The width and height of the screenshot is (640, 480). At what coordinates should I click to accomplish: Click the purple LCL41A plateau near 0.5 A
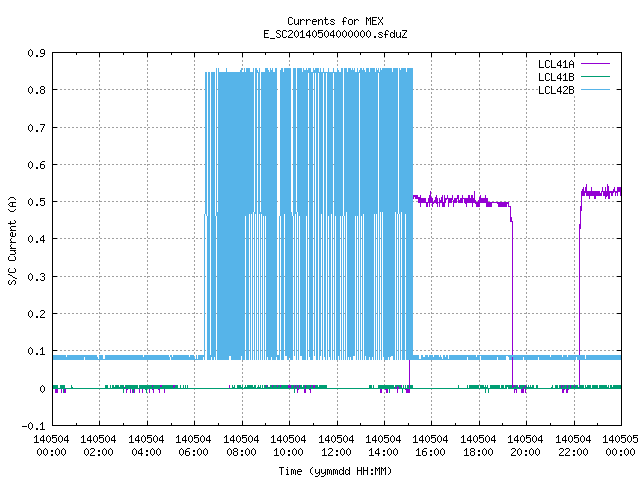461,200
